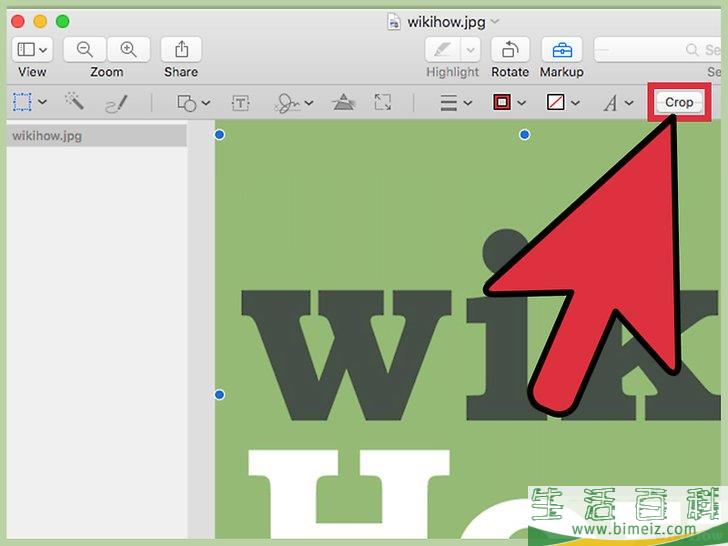The image size is (728, 546).
Task: Click the document proxy icon in title
Action: pyautogui.click(x=394, y=22)
